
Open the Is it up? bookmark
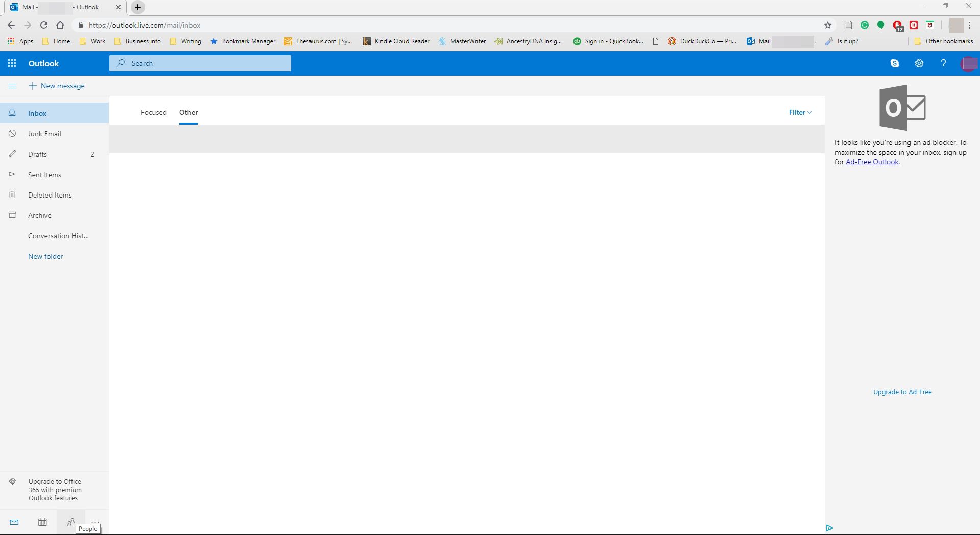pos(842,41)
